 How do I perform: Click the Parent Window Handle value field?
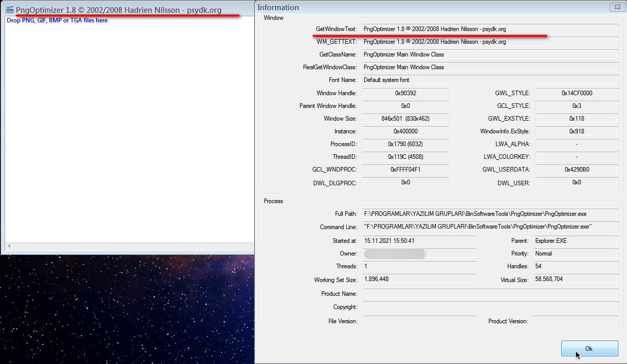coord(405,106)
